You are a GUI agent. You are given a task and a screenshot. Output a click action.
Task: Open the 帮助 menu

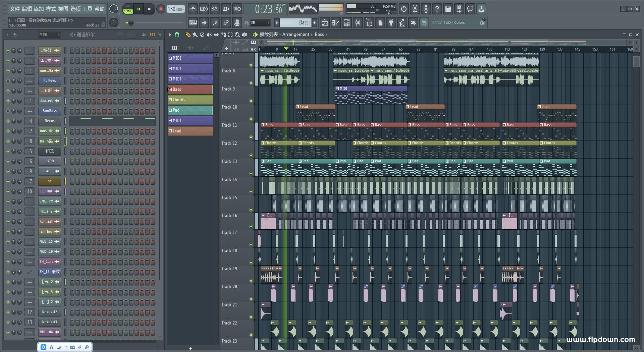pyautogui.click(x=100, y=9)
